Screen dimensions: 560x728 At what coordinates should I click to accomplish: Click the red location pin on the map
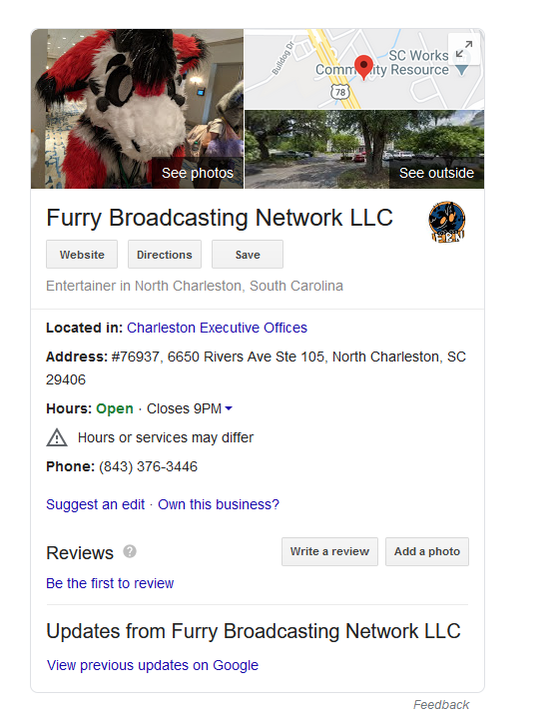(x=363, y=67)
